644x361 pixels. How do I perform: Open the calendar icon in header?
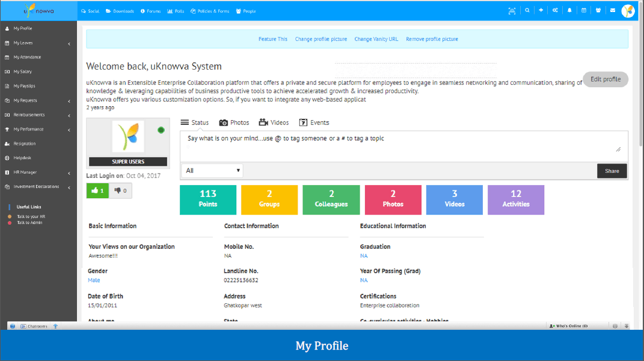coord(584,11)
